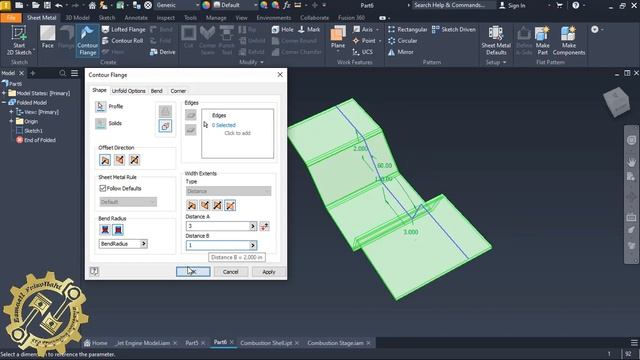Select Rectangular pattern
Image resolution: width=640 pixels, height=360 pixels.
tap(407, 29)
